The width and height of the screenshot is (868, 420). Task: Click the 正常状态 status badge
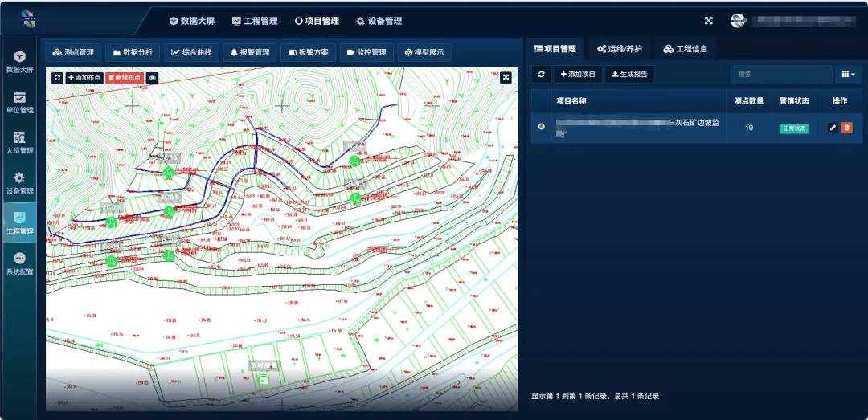coord(794,128)
